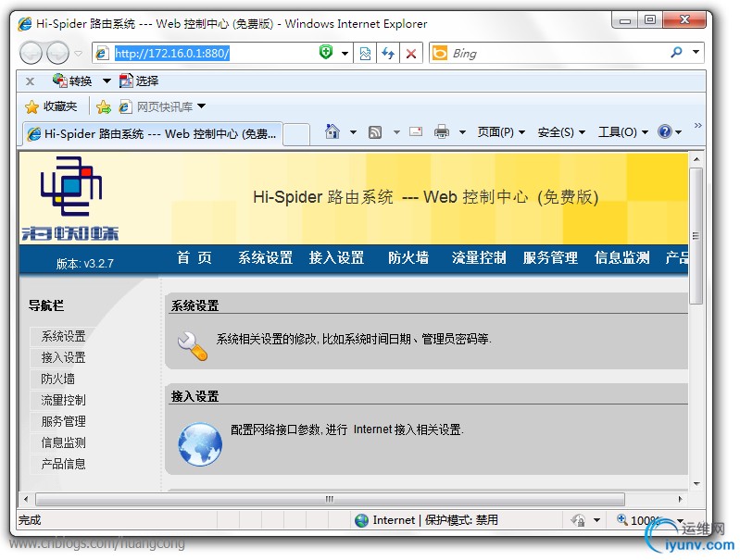The width and height of the screenshot is (740, 560).
Task: Click the Hi-Spider 海蜘蛛 logo
Action: (x=70, y=198)
